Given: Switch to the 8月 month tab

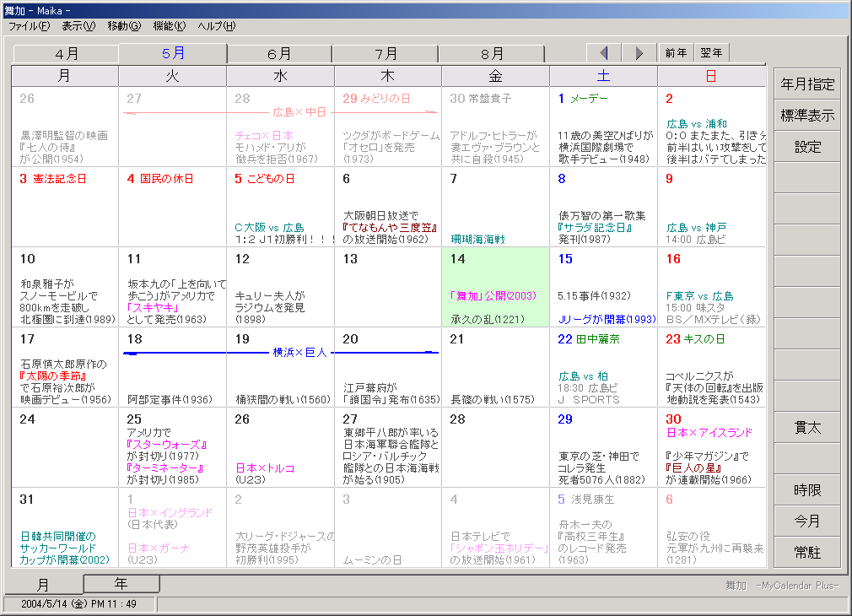Looking at the screenshot, I should click(x=492, y=54).
